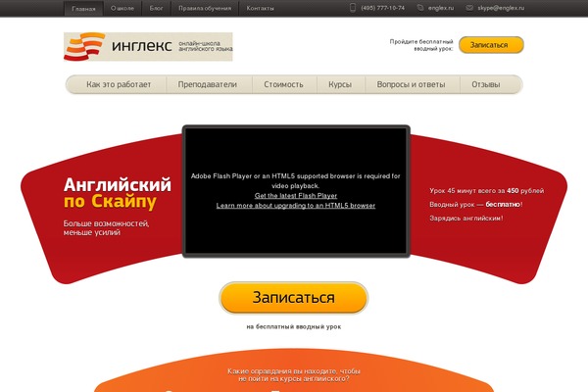Go to the Блог page
This screenshot has width=588, height=392.
click(156, 8)
